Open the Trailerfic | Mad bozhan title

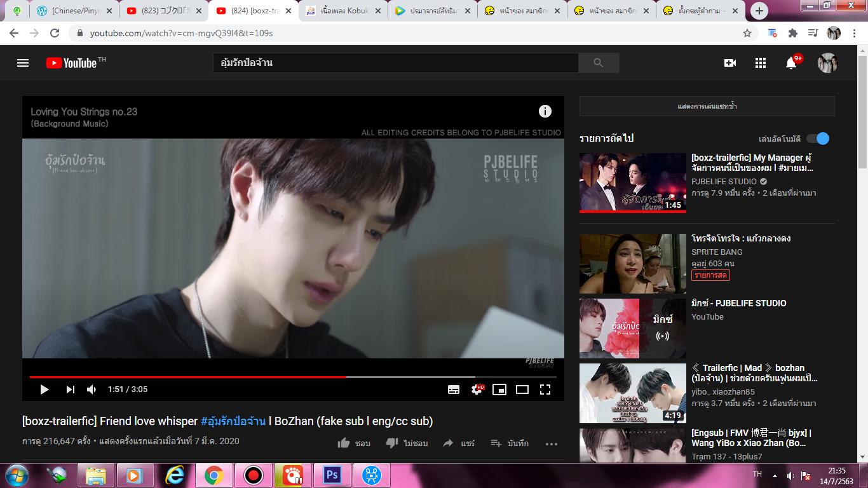(x=754, y=373)
